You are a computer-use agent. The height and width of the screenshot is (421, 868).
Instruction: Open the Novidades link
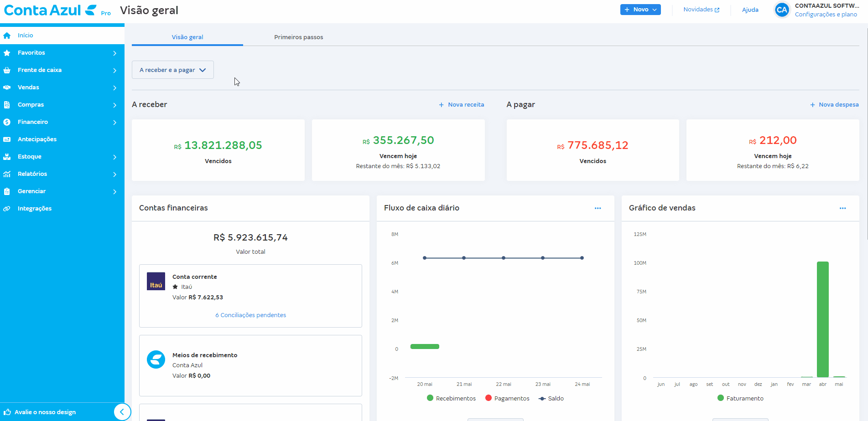coord(701,10)
